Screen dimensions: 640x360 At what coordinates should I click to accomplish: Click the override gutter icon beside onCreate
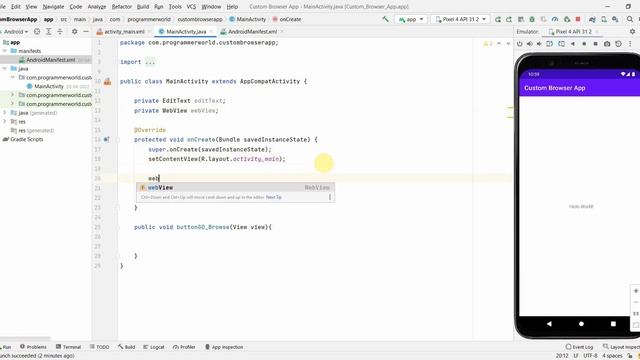[x=107, y=140]
